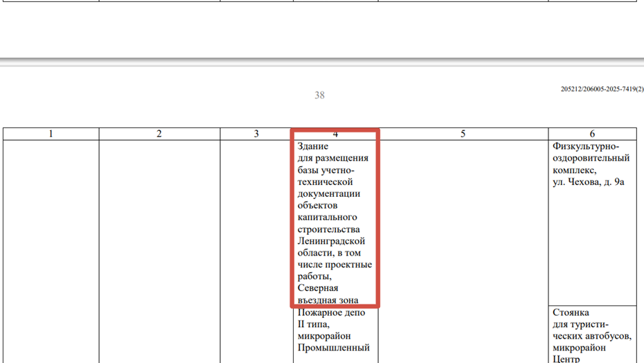
Task: Click "Физкультурно-" text in column 6
Action: (586, 146)
